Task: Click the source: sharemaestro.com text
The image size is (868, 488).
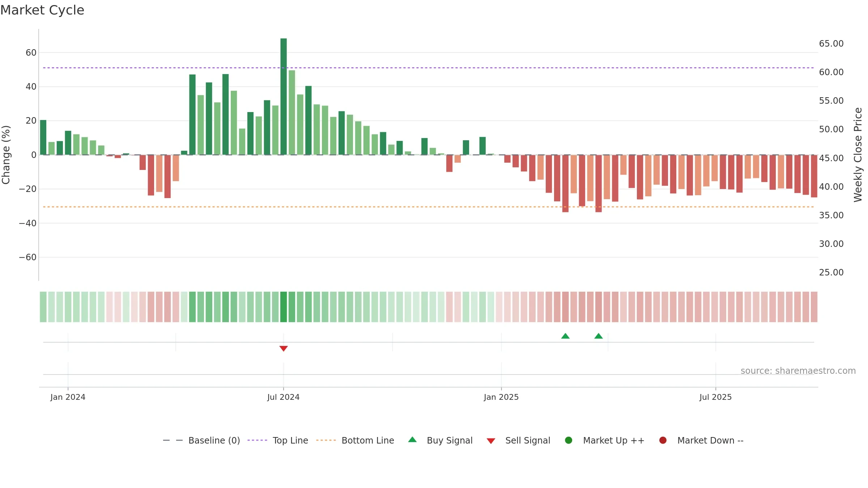Action: pos(798,371)
